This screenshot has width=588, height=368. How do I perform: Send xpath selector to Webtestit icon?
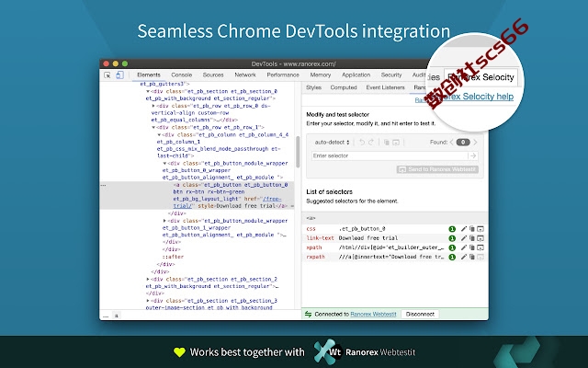coord(481,247)
